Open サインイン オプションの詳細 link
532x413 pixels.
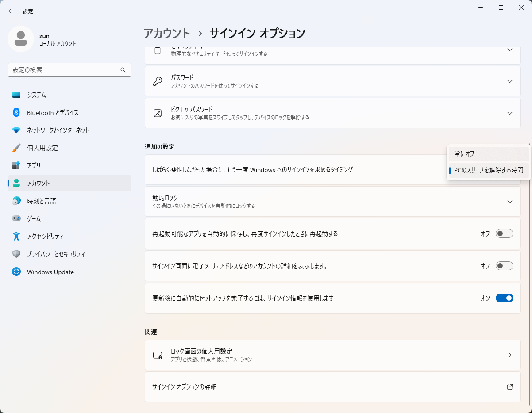[333, 387]
